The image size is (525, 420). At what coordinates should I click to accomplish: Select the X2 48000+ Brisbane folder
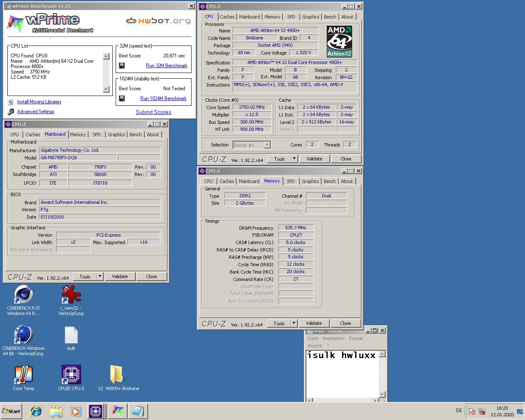[x=119, y=378]
